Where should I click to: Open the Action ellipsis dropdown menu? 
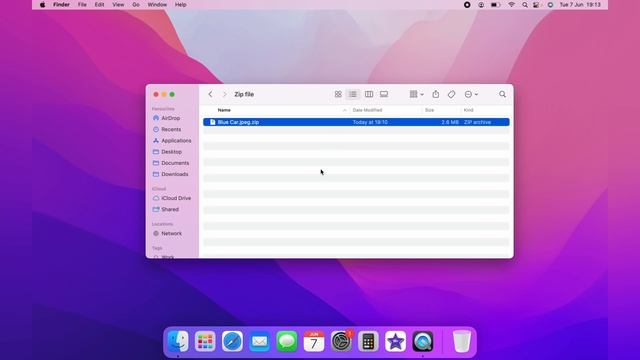click(471, 94)
